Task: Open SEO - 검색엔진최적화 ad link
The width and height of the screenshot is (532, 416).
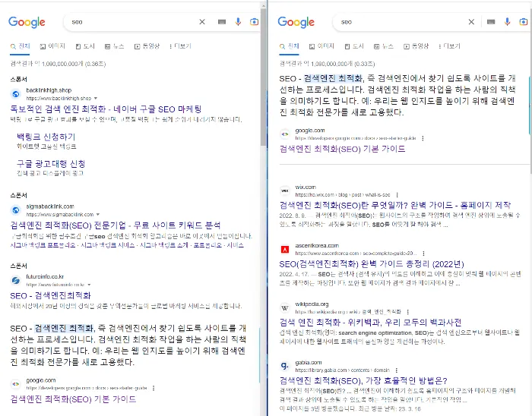Action: 51,296
